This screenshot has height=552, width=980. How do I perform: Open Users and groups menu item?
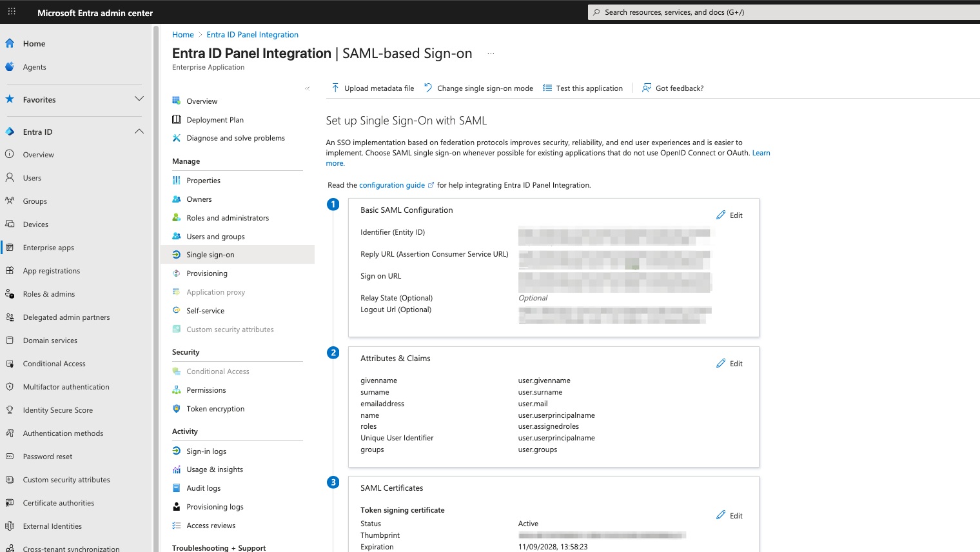[215, 237]
